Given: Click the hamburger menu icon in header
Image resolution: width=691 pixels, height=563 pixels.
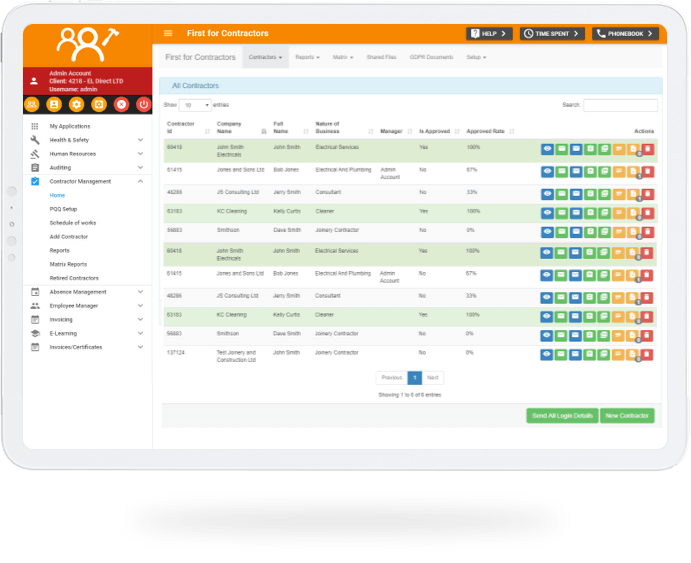Looking at the screenshot, I should tap(168, 33).
